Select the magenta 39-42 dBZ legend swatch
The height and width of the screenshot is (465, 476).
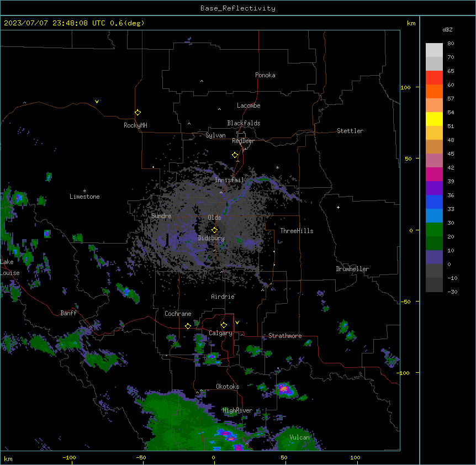(434, 174)
